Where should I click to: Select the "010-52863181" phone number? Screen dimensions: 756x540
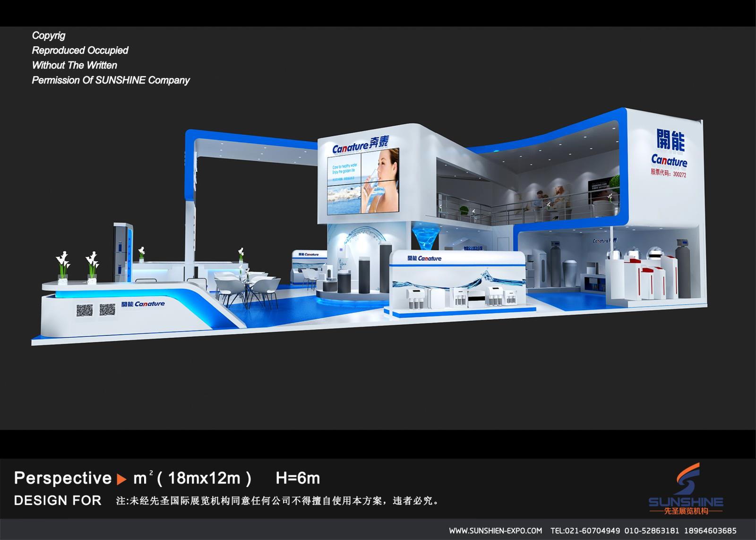click(652, 531)
